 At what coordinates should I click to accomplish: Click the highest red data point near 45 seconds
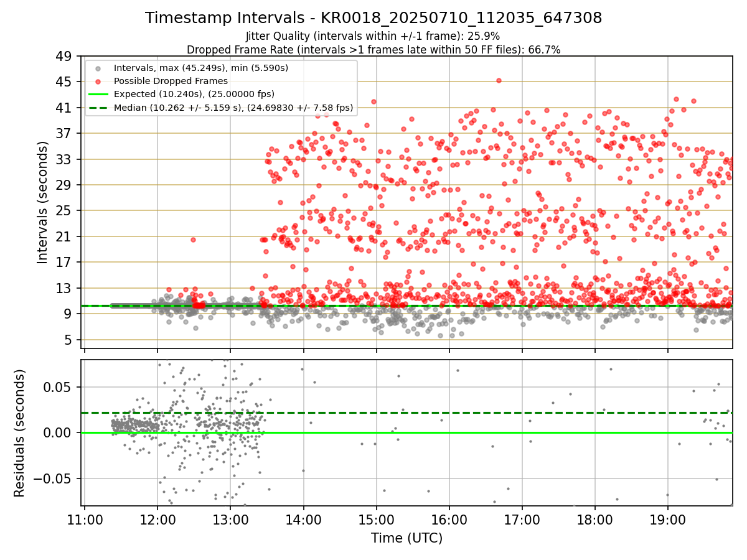pyautogui.click(x=499, y=80)
